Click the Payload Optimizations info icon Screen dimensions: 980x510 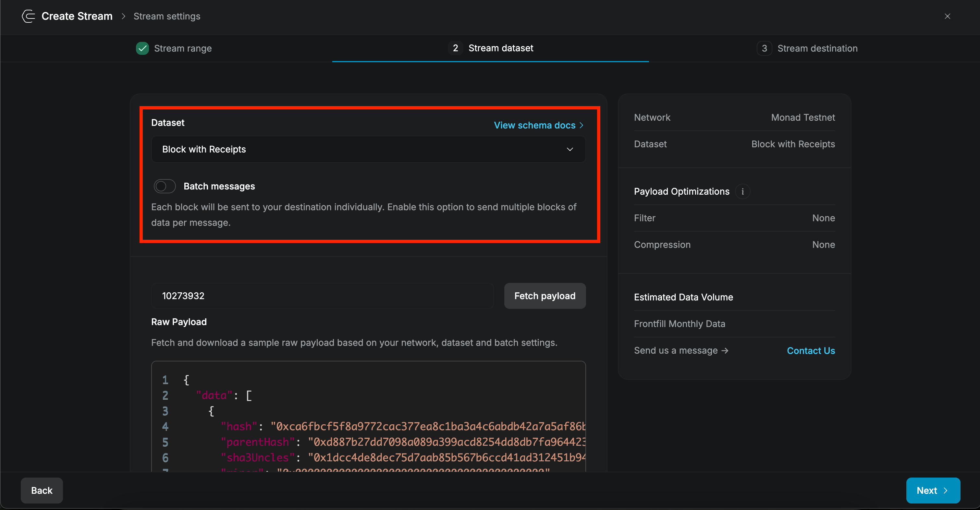[742, 191]
